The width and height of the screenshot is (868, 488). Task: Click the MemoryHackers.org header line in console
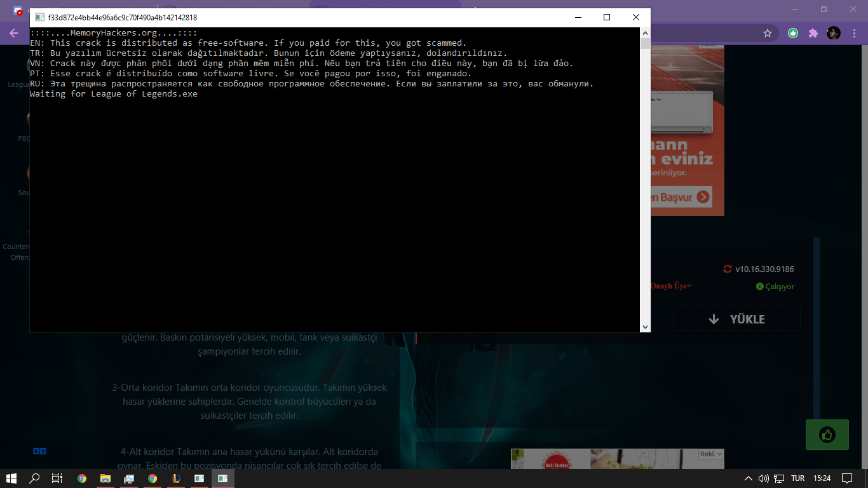114,33
